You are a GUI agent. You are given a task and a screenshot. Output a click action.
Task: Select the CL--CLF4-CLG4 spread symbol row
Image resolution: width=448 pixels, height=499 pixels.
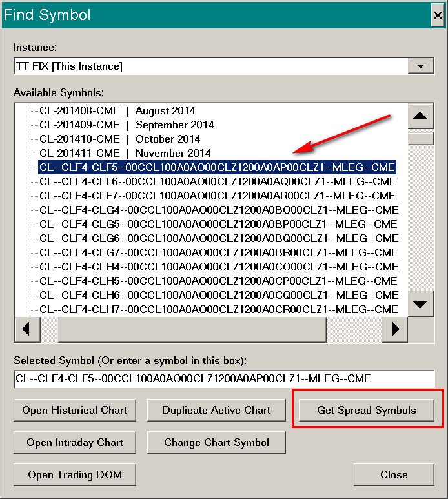[x=219, y=210]
